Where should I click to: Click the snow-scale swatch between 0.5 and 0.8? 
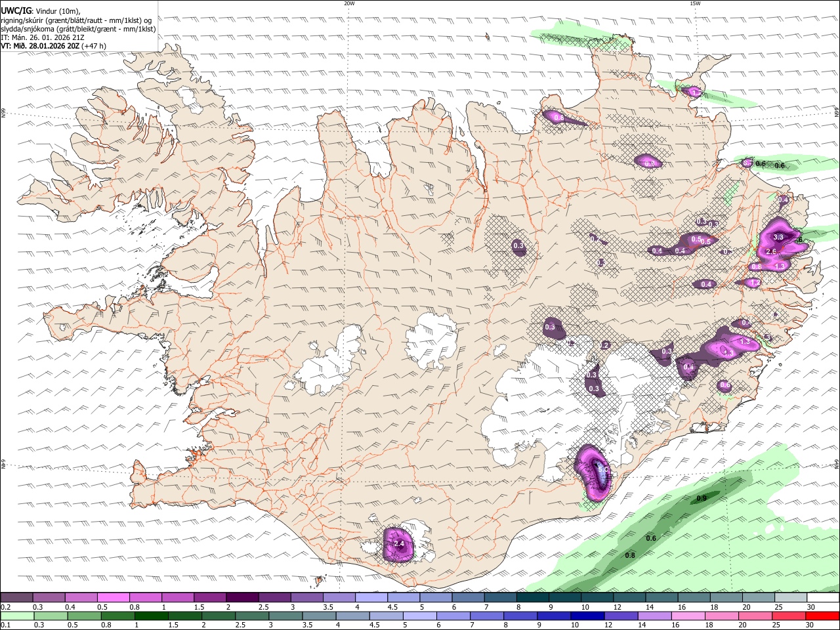click(113, 597)
